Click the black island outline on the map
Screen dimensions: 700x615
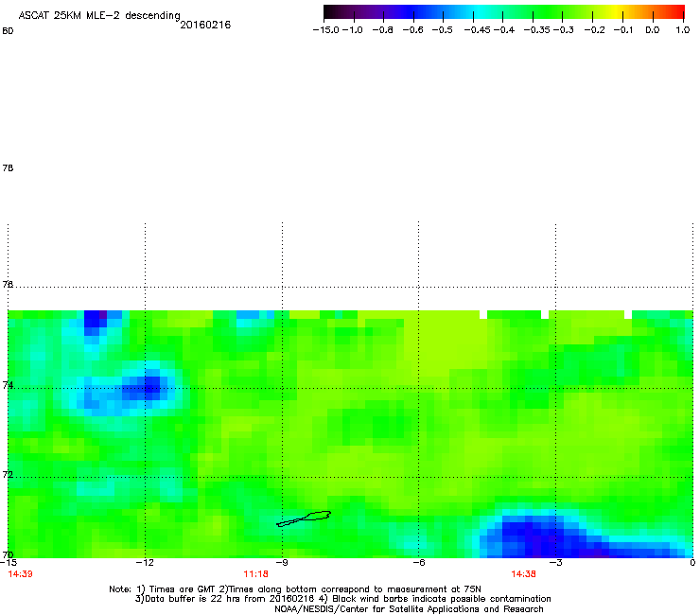click(x=305, y=518)
